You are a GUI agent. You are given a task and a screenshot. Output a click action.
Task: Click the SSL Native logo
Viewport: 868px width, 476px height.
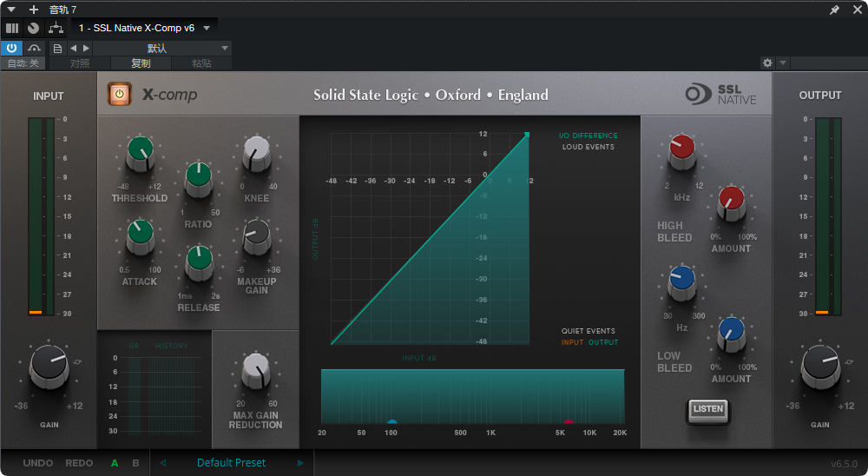(720, 94)
